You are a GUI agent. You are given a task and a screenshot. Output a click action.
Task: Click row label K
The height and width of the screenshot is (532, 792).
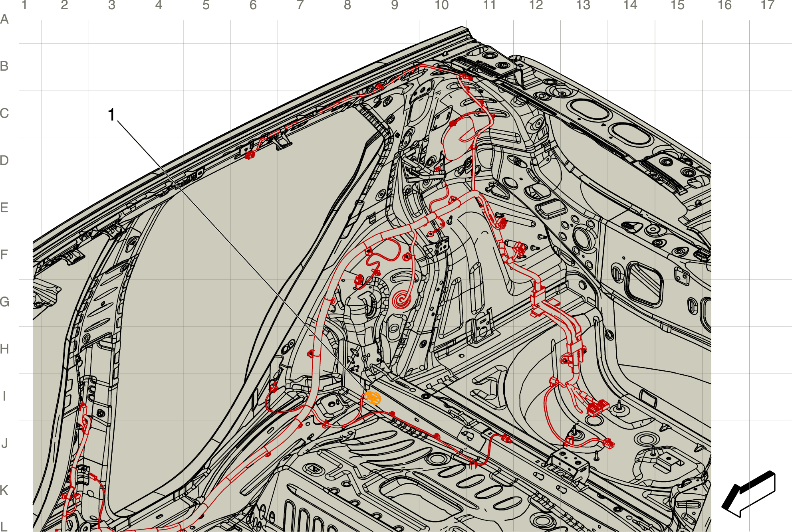(x=4, y=490)
